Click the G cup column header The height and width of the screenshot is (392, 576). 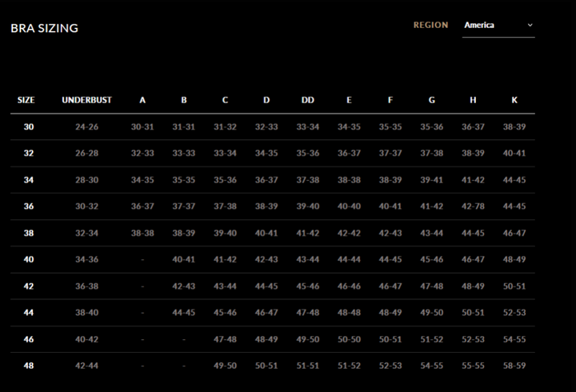coord(432,101)
